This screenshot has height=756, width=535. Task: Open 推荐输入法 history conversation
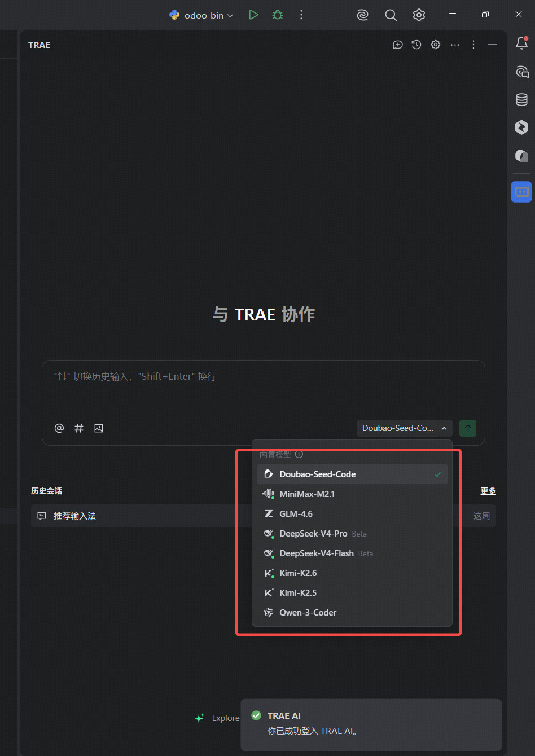point(264,516)
